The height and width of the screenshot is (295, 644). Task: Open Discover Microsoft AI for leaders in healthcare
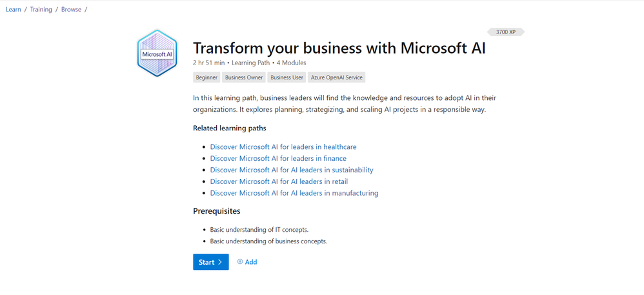283,147
